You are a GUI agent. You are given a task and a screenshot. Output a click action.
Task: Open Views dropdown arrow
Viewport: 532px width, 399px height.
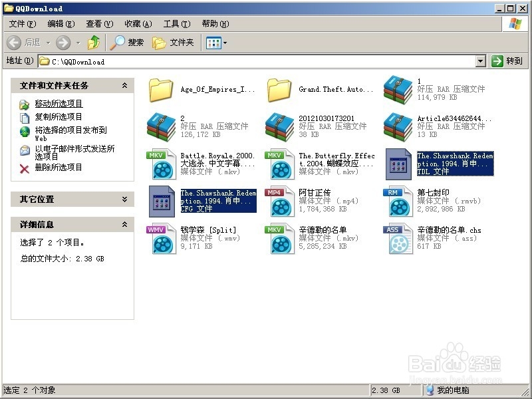(225, 43)
